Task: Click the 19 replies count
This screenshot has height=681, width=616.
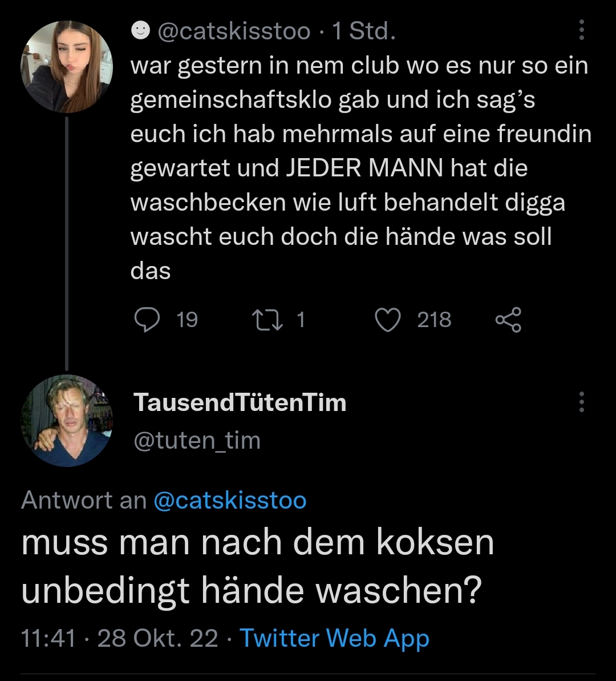Action: click(187, 320)
